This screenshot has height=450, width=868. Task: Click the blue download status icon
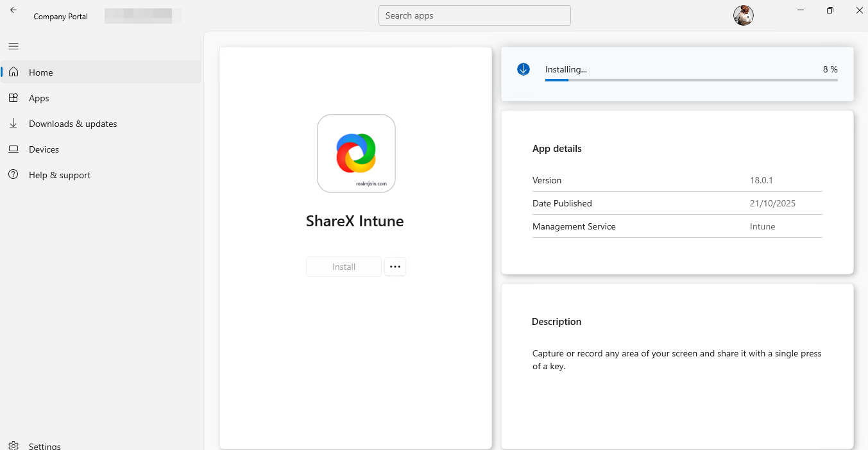click(x=523, y=69)
